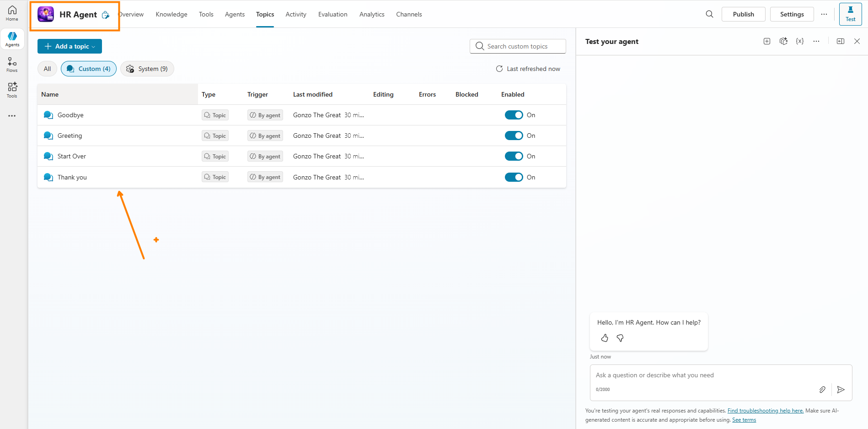Expand the left sidebar more menu

[12, 116]
